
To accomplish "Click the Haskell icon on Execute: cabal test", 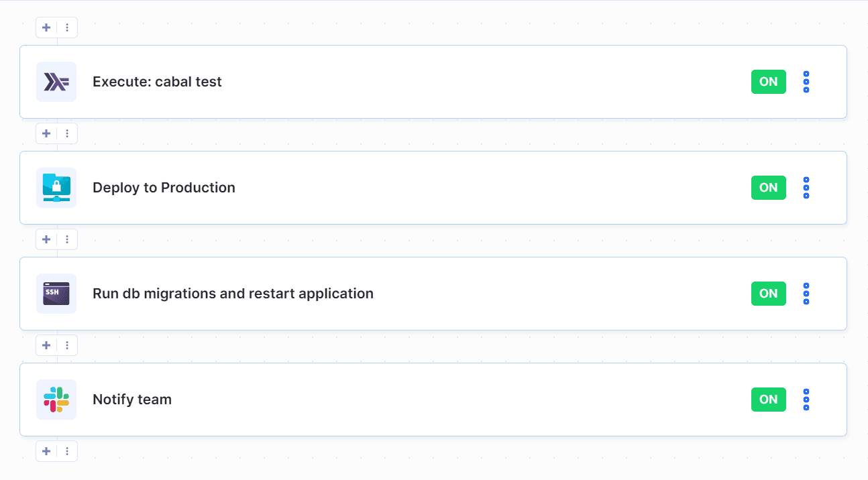I will pyautogui.click(x=56, y=82).
